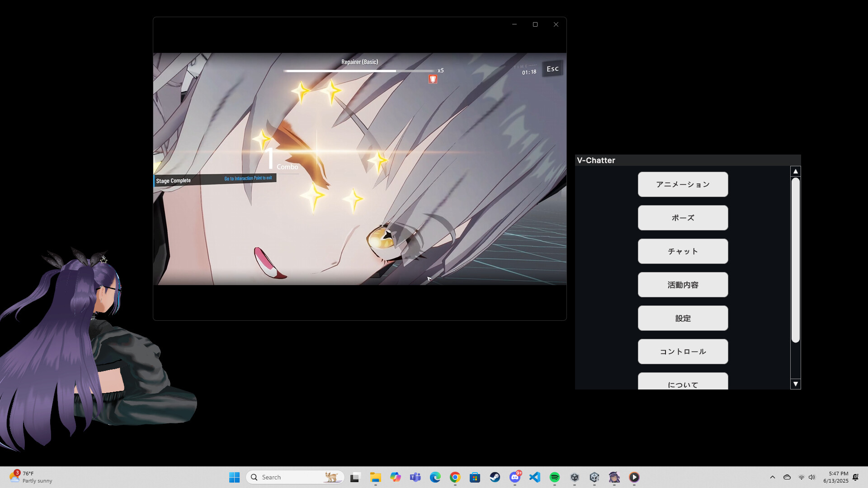Open File Explorer from the taskbar
Image resolution: width=868 pixels, height=488 pixels.
coord(375,477)
